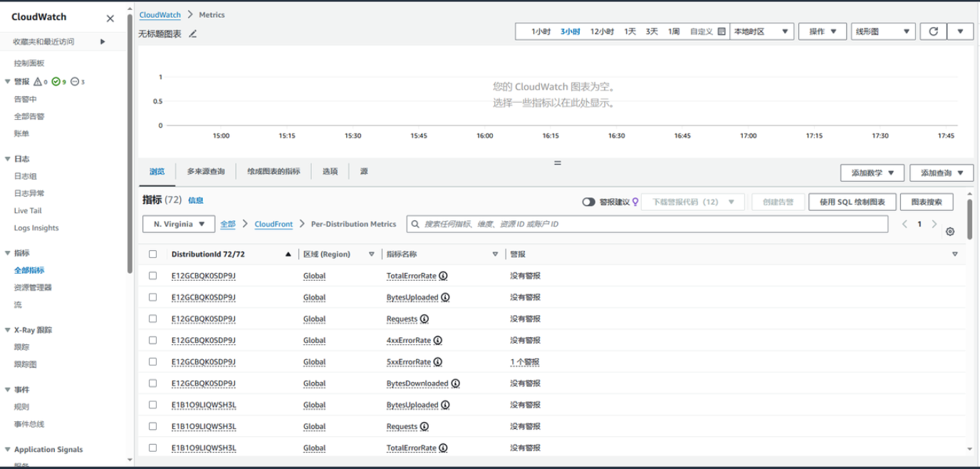Edit the untitled graph name pencil icon
Screen dimensions: 980x469
pos(192,33)
